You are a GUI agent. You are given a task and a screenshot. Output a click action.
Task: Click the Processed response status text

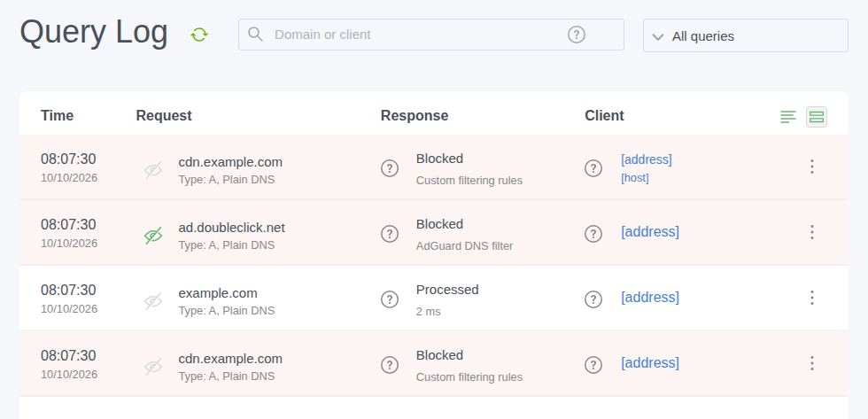point(447,290)
